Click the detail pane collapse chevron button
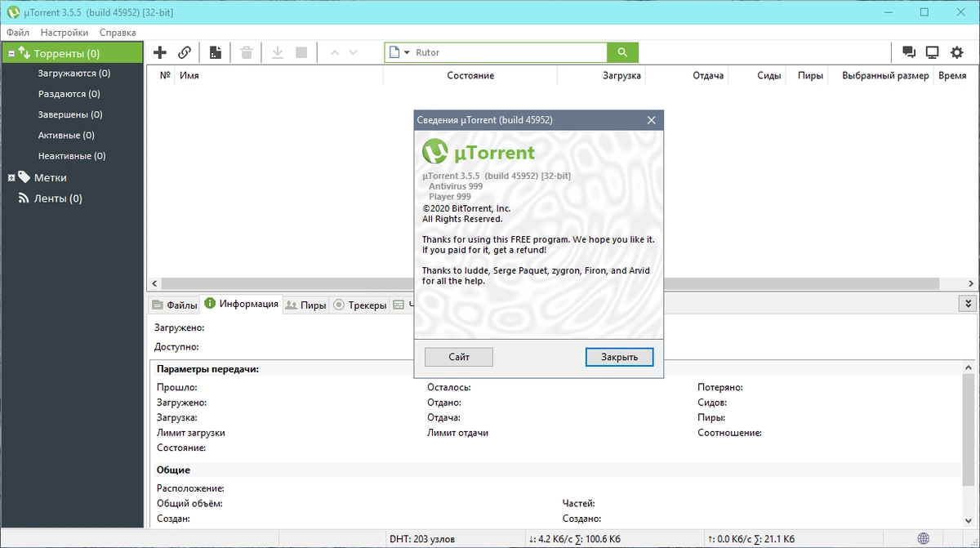 click(x=968, y=304)
